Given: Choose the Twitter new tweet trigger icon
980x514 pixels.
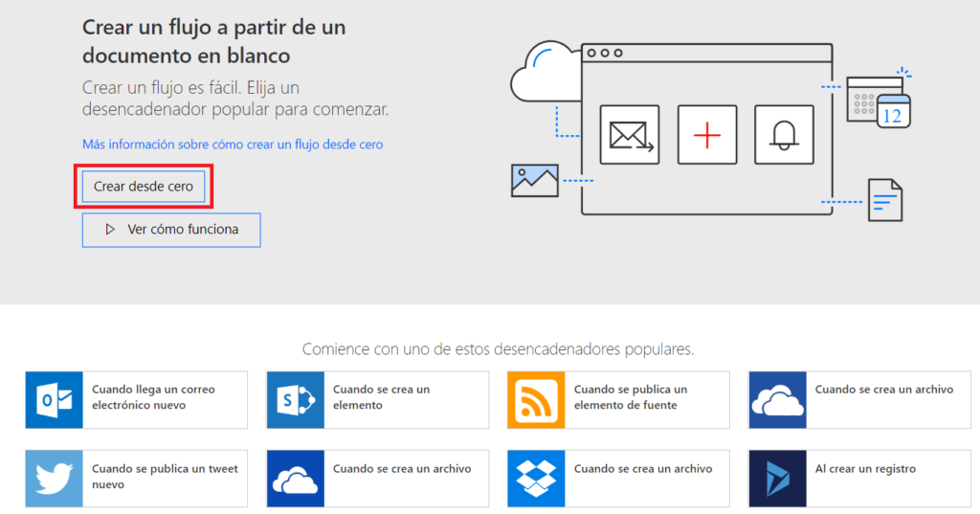Looking at the screenshot, I should tap(55, 479).
